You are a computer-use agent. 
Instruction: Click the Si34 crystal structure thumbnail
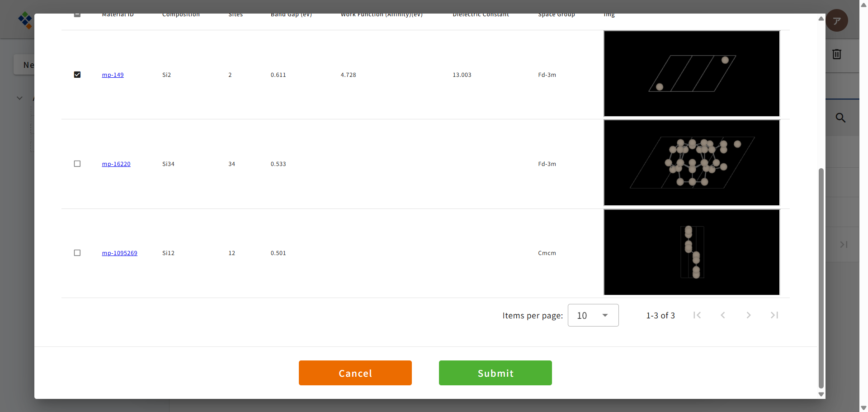tap(691, 163)
